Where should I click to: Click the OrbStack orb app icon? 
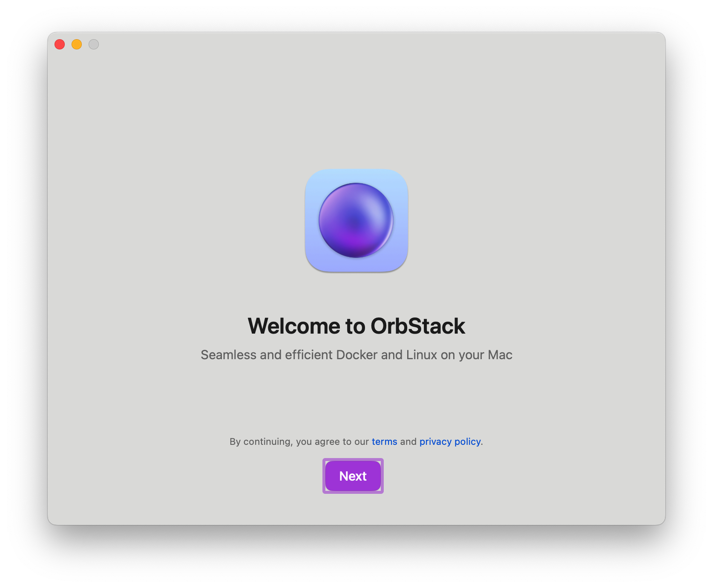click(x=356, y=220)
